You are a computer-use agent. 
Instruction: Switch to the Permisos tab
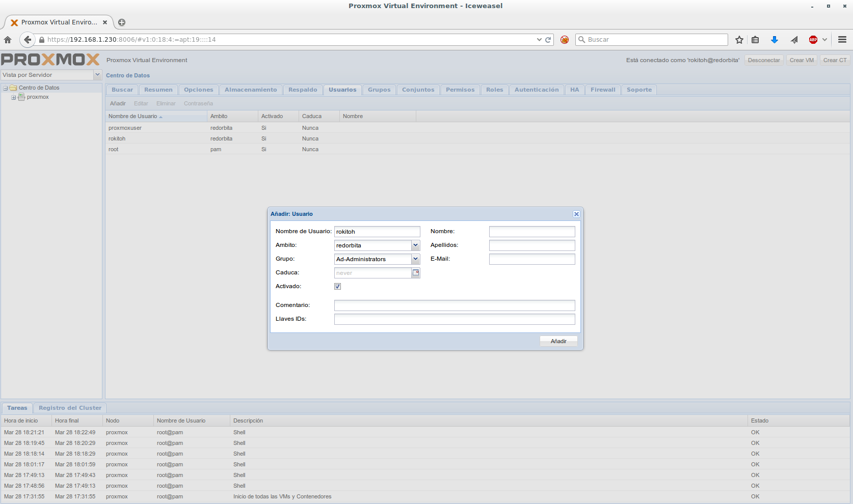pos(460,90)
